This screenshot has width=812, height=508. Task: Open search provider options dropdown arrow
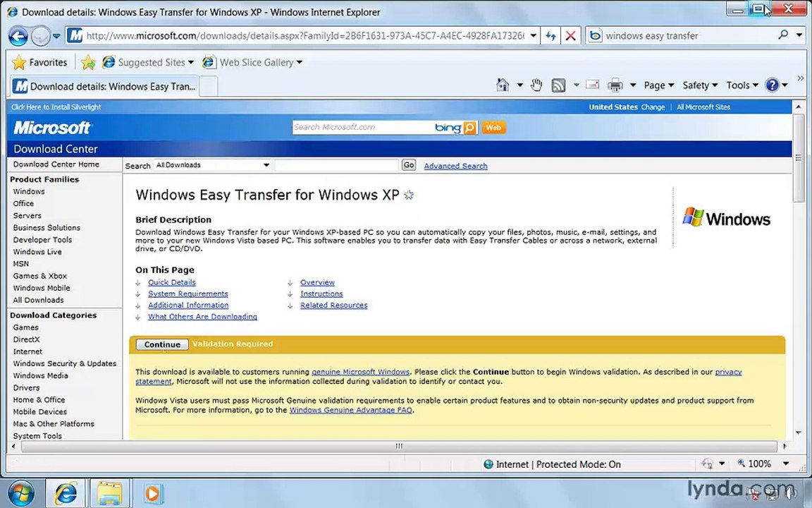(x=799, y=36)
